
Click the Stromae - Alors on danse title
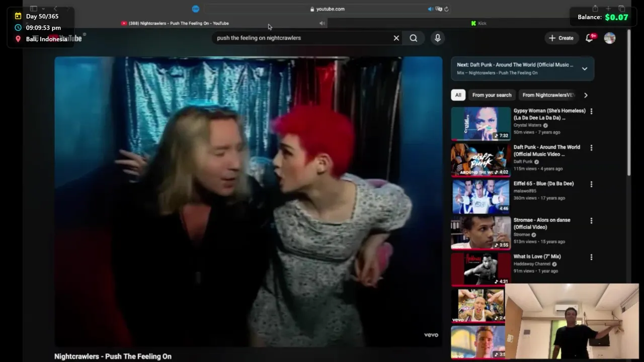[542, 224]
